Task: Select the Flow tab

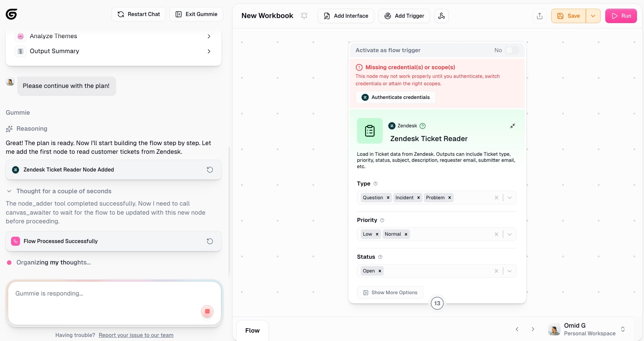Action: pyautogui.click(x=253, y=330)
